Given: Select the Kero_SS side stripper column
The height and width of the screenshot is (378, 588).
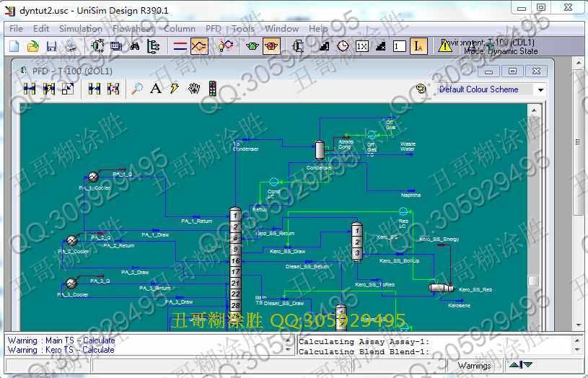Looking at the screenshot, I should pos(357,242).
